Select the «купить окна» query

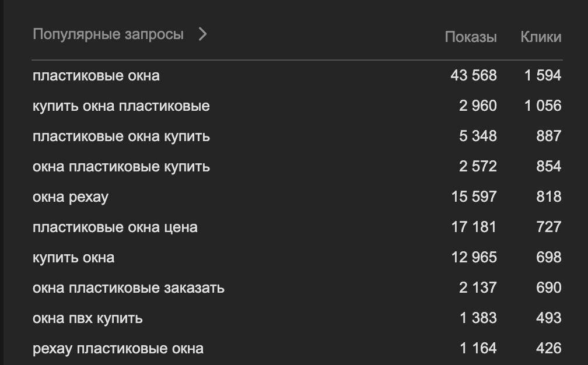coord(73,258)
